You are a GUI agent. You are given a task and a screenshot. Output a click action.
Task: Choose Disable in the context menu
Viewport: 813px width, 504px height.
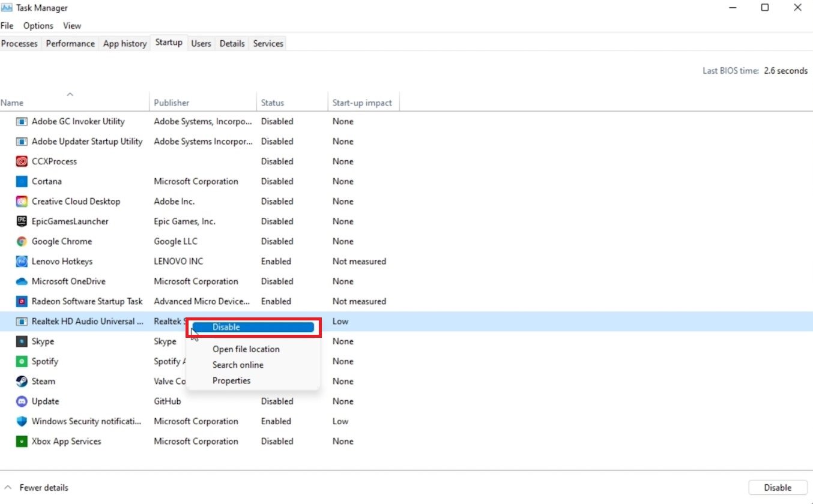[x=253, y=327]
